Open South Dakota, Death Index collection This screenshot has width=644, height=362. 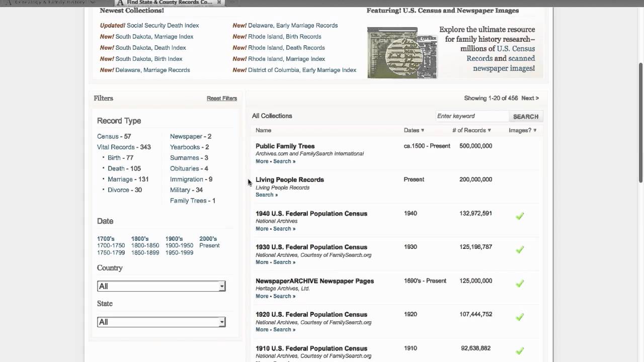tap(150, 48)
